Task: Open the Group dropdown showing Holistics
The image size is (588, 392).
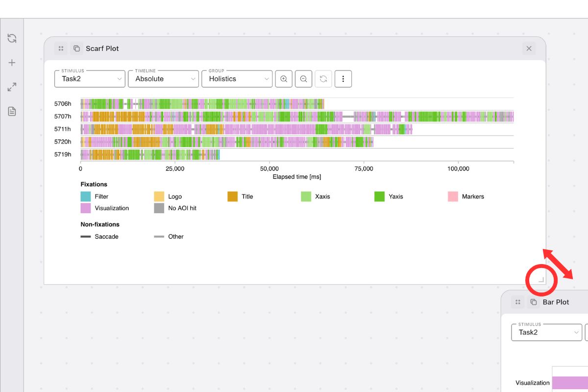Action: pyautogui.click(x=237, y=78)
